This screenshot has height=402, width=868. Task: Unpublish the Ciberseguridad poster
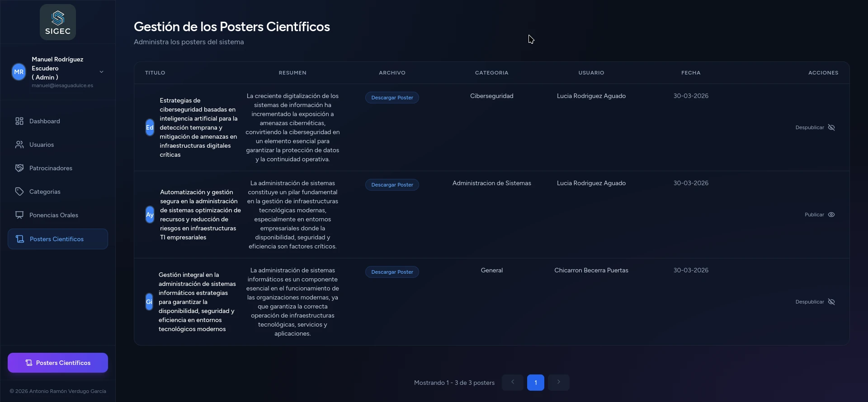point(815,127)
